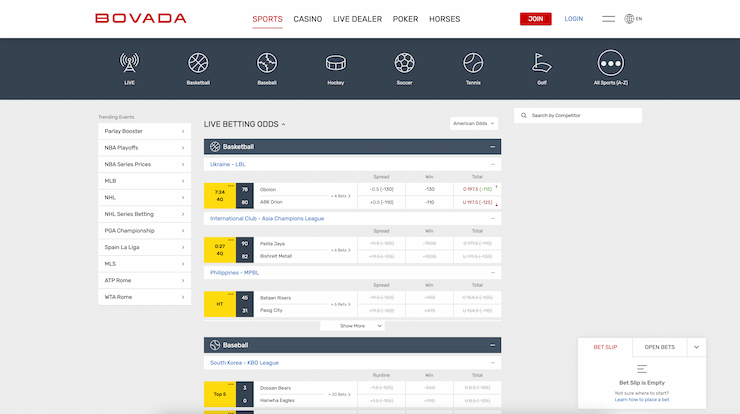This screenshot has width=740, height=414.
Task: Select ABK Orion win odds -110
Action: point(429,202)
